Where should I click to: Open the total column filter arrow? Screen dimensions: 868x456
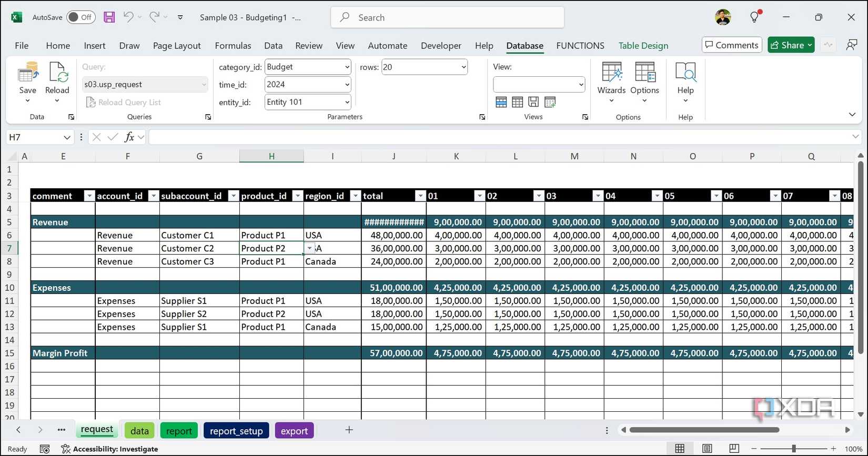pos(420,196)
